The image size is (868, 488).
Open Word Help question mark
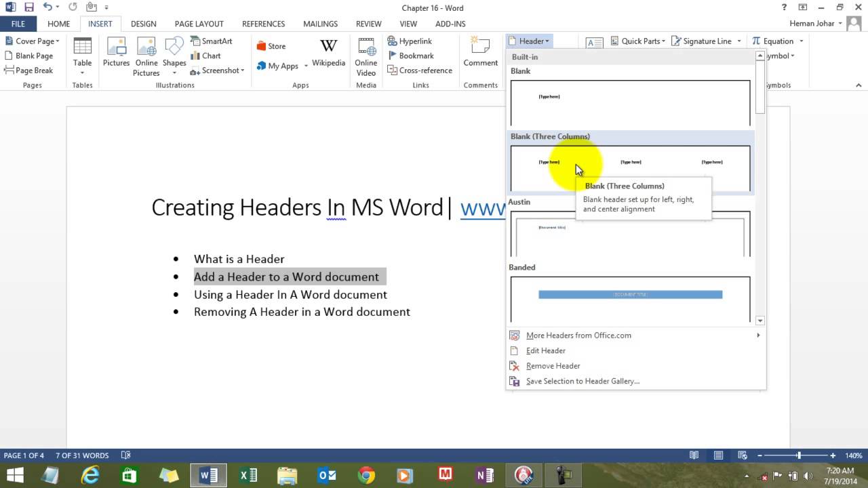click(783, 7)
